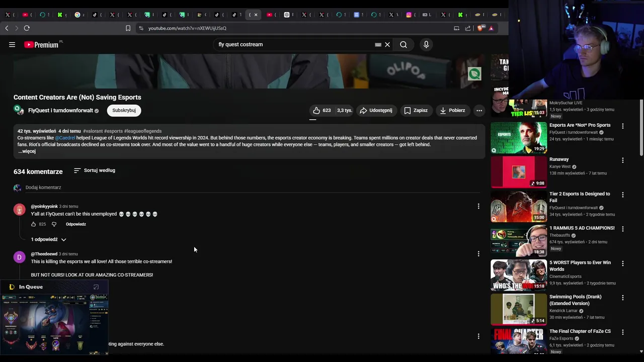Open CinematicEsports channel name
The height and width of the screenshot is (362, 644).
(566, 277)
